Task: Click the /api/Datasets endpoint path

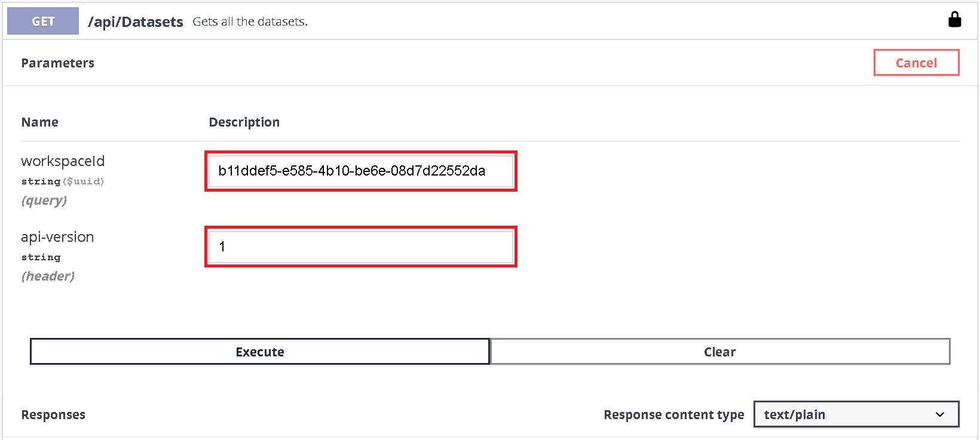Action: pyautogui.click(x=135, y=22)
